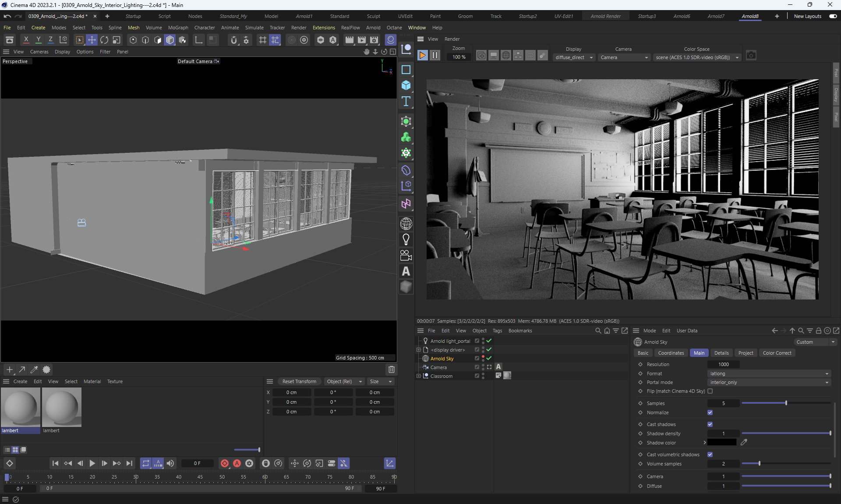Screen dimensions: 841x504
Task: Uncheck the Normalize checkbox
Action: [x=710, y=412]
